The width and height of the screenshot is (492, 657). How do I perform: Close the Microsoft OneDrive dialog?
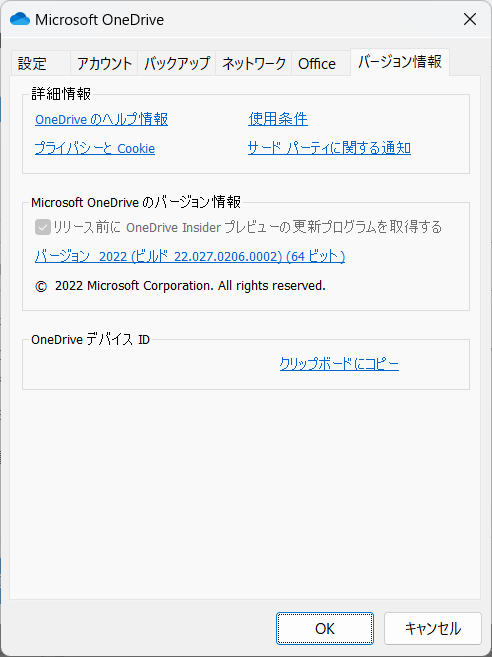469,19
